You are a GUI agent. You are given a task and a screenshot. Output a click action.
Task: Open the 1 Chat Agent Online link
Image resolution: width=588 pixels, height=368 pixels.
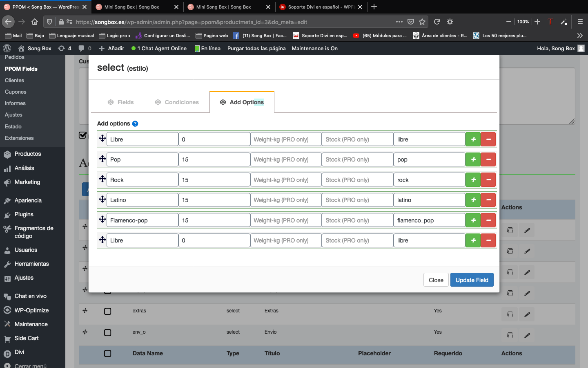click(x=159, y=48)
